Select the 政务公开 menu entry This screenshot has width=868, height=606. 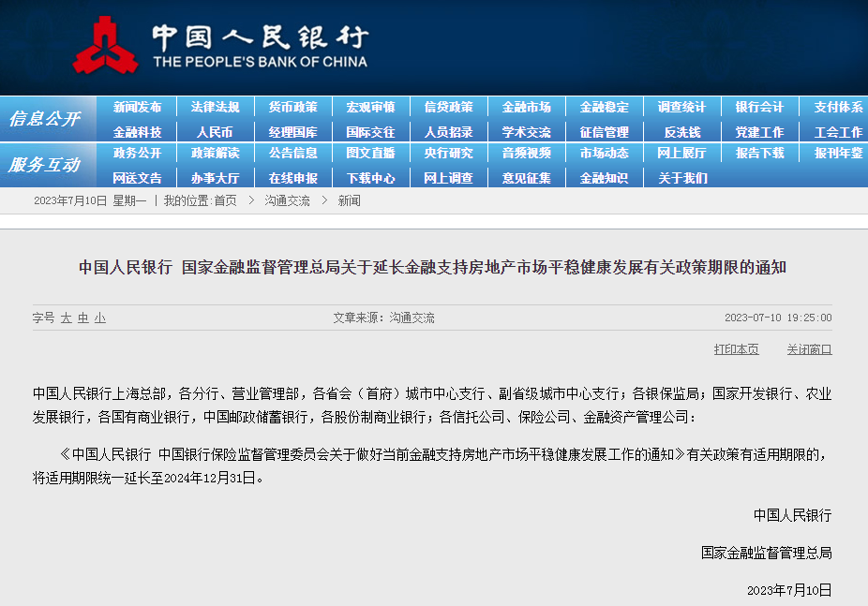coord(137,153)
